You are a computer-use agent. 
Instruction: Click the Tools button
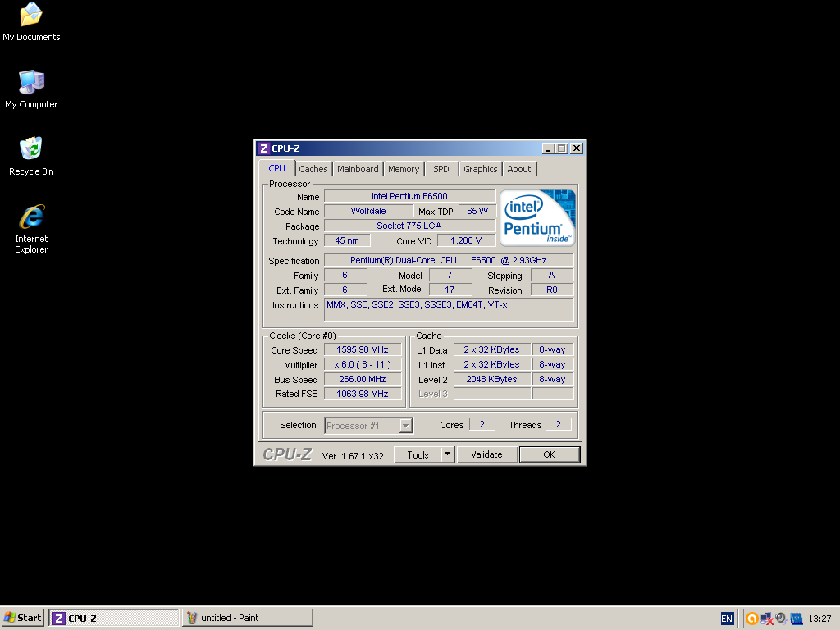[418, 454]
